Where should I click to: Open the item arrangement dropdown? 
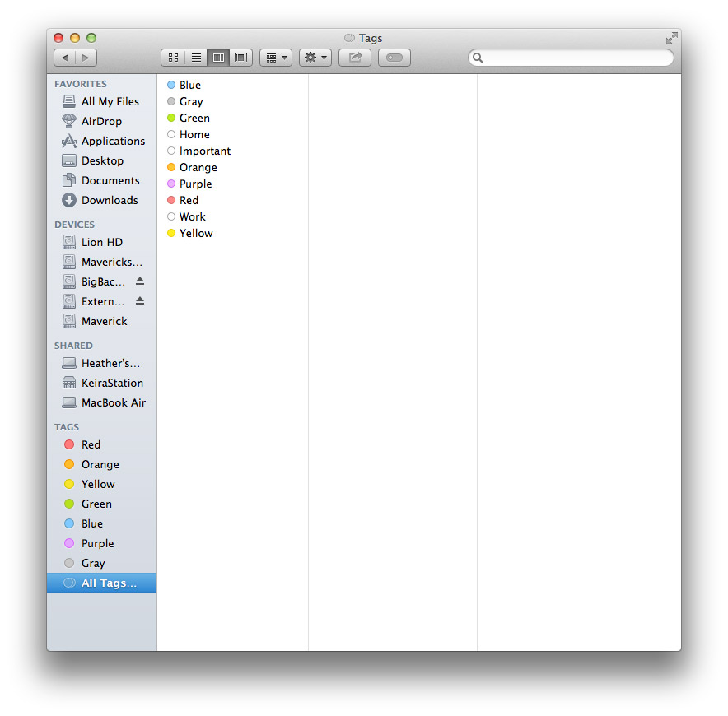click(x=276, y=58)
